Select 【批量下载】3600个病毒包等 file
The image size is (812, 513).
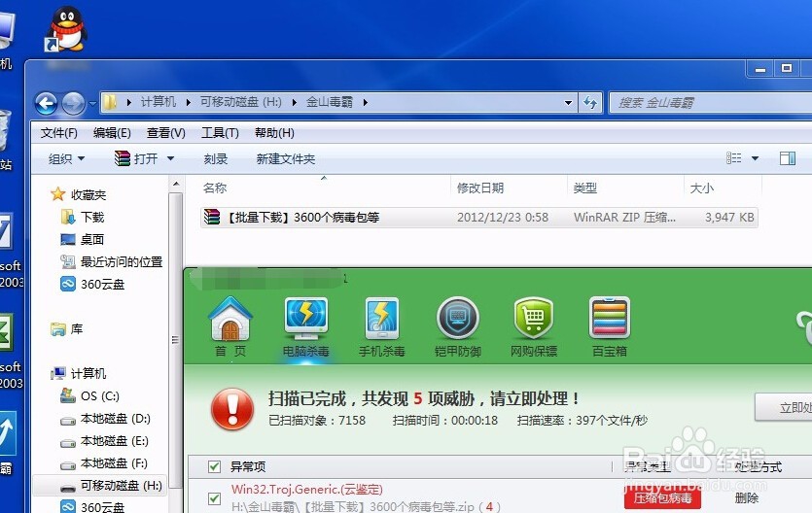(x=303, y=218)
